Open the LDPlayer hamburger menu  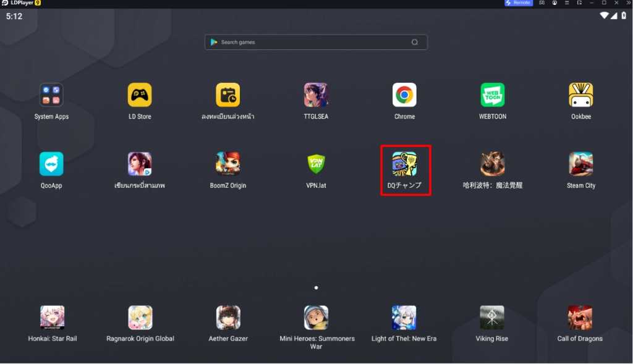567,3
